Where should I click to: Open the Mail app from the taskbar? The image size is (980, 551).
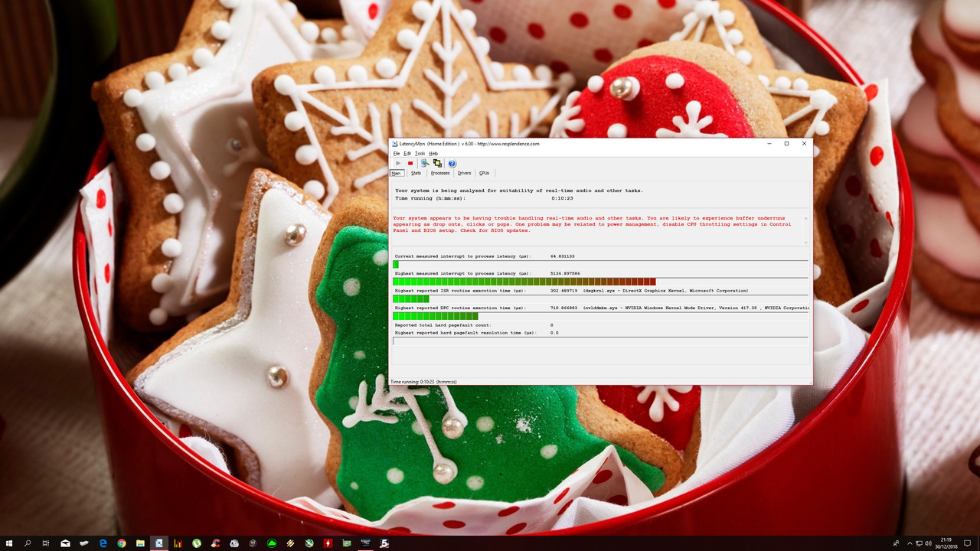coord(65,543)
